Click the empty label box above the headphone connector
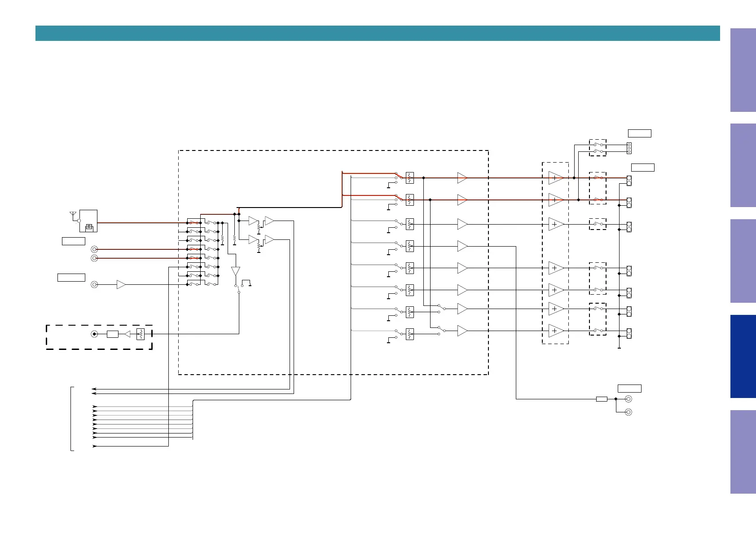Screen dimensions: 756x535 [x=639, y=133]
